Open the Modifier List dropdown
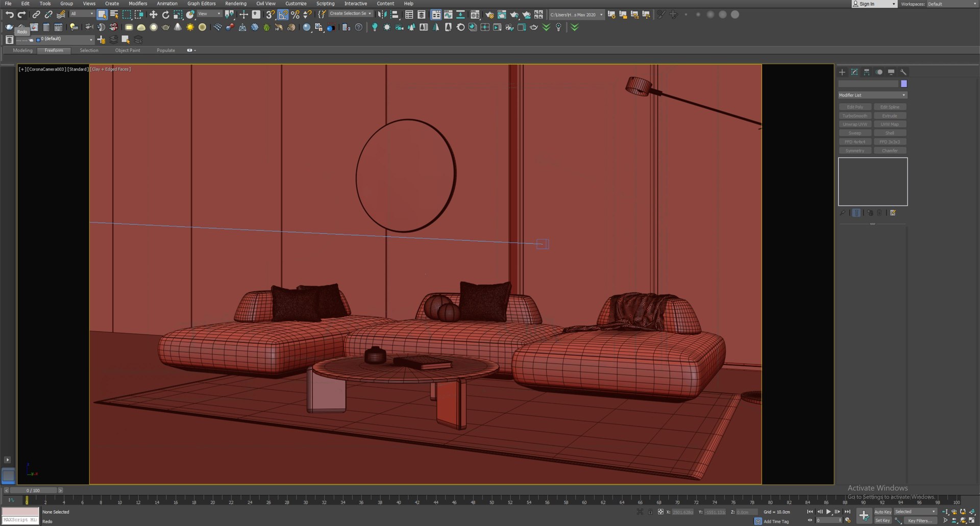 click(x=872, y=95)
